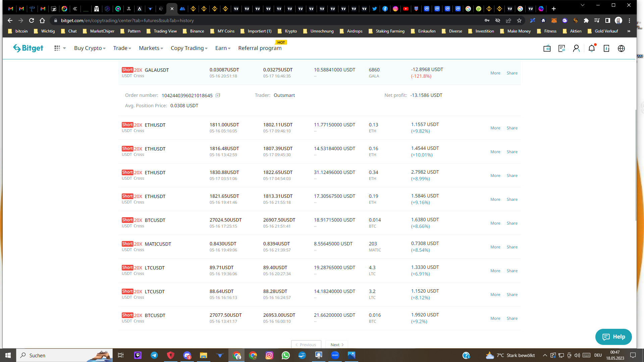
Task: Go to the Next history page
Action: click(x=337, y=345)
